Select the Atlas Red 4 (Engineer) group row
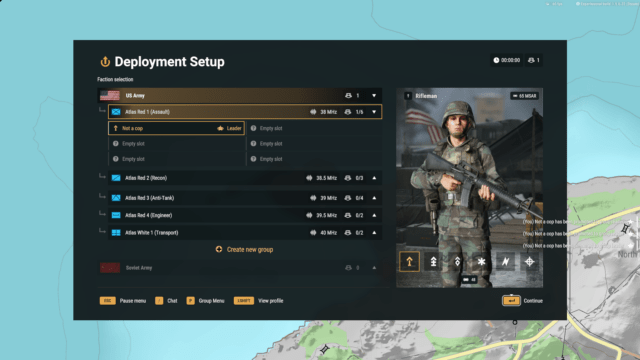 point(245,215)
